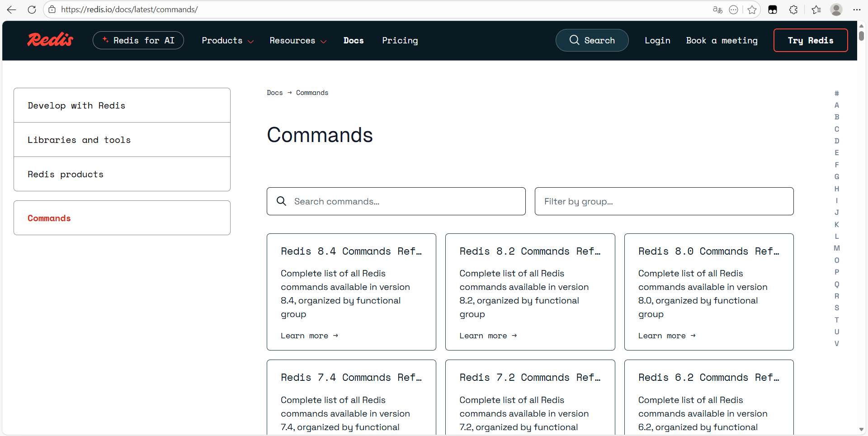Jump to letter K in index
This screenshot has width=868, height=436.
pyautogui.click(x=837, y=224)
